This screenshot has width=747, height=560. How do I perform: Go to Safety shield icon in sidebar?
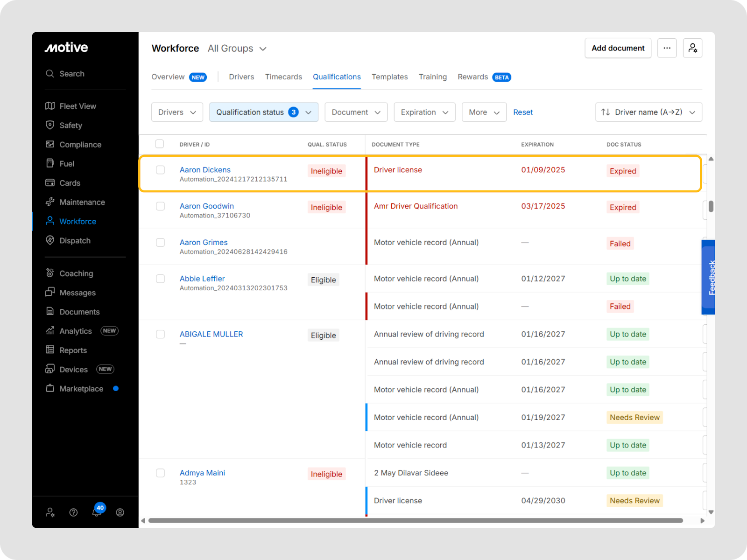coord(50,125)
